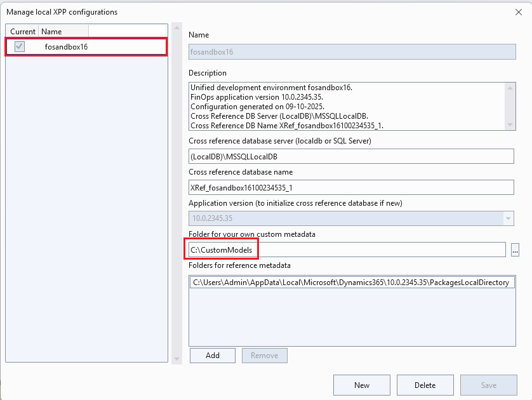Create a configuration with the New button

[x=362, y=385]
